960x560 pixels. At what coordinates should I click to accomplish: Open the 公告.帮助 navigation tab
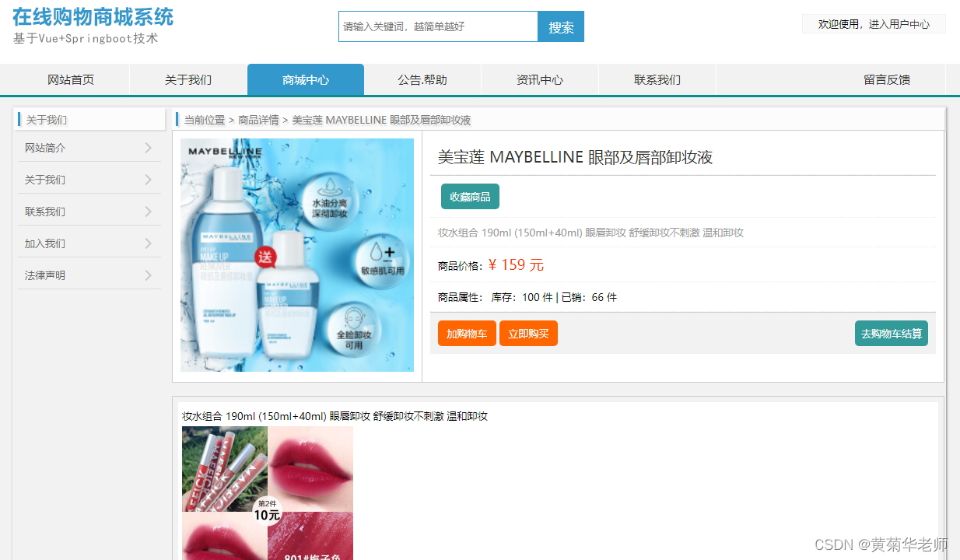click(x=422, y=79)
